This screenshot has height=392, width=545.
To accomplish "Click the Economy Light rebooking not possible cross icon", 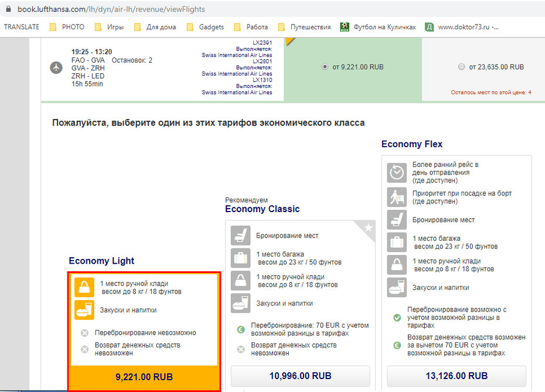I will (x=84, y=333).
